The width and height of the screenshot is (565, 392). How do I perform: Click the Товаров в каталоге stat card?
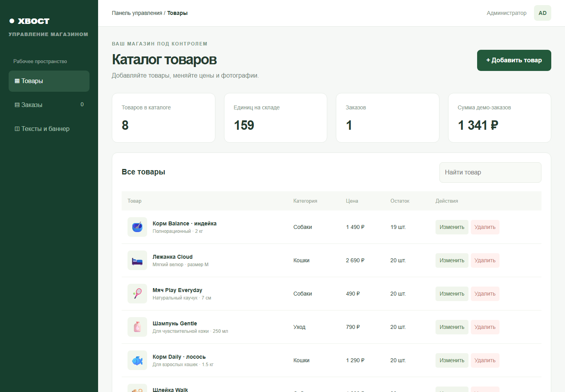pos(164,118)
